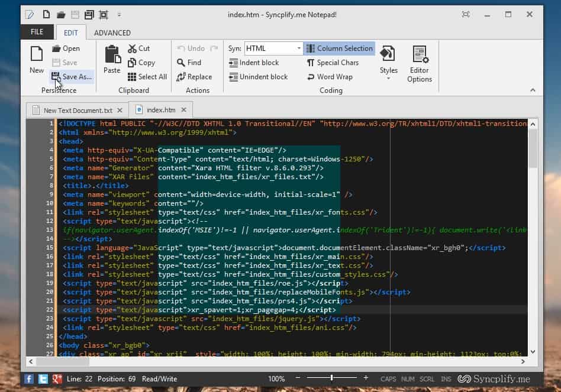
Task: Click the Read/Write status text
Action: tap(160, 379)
